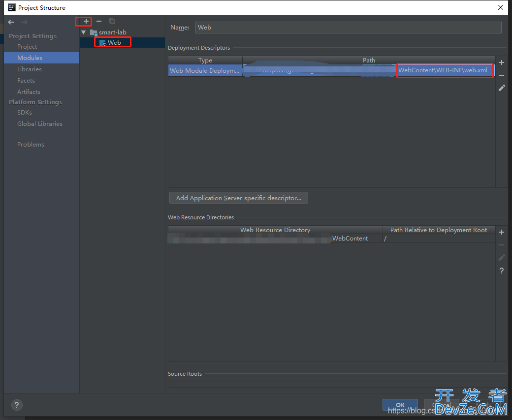512x420 pixels.
Task: Close the Project Structure dialog
Action: pos(500,7)
